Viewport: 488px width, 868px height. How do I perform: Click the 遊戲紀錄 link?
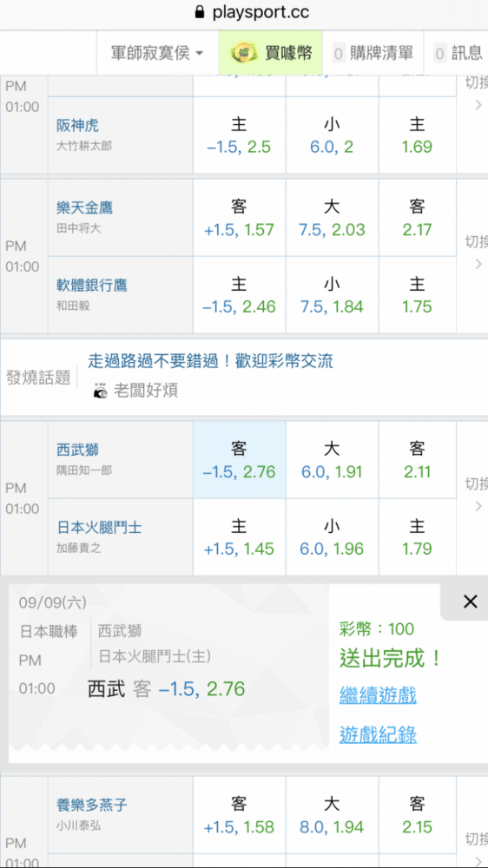tap(378, 735)
